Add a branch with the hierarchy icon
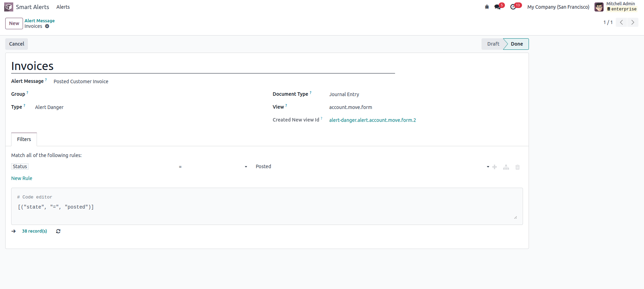This screenshot has width=644, height=289. pos(506,167)
